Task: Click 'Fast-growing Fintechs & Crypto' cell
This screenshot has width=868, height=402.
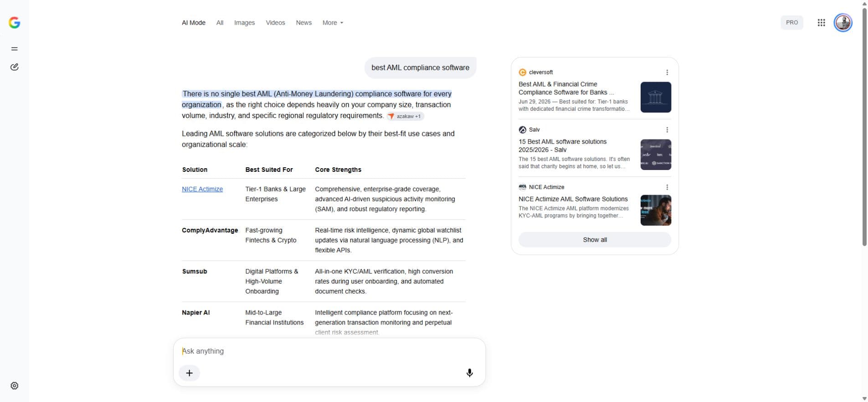Action: coord(271,235)
